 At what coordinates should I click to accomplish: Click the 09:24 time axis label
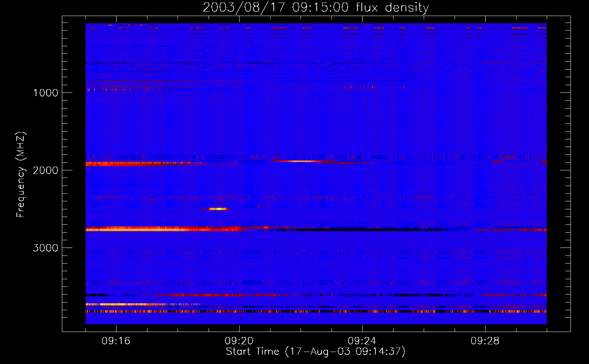tap(362, 341)
